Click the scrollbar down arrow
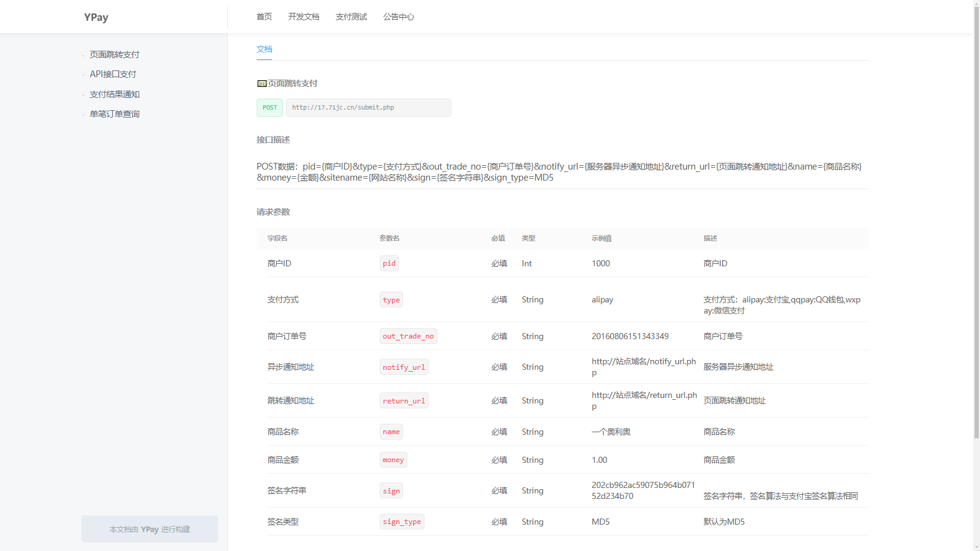980x551 pixels. click(x=976, y=546)
